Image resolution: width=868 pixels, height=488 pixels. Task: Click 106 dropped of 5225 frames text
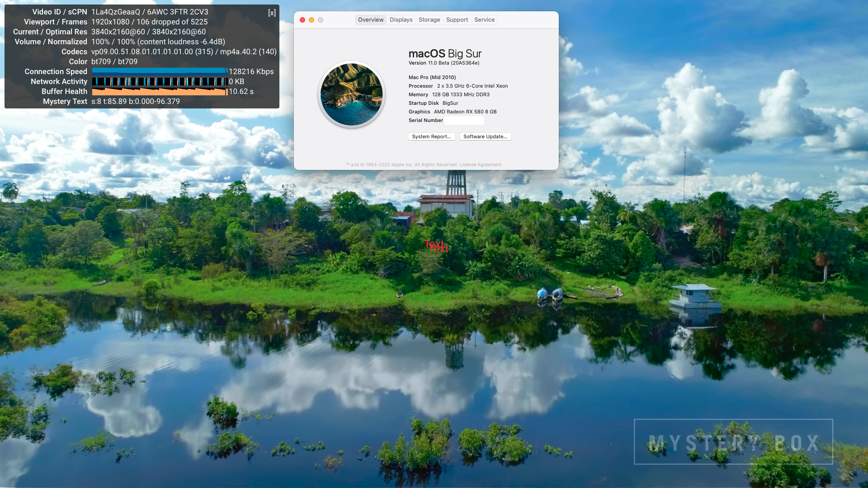tap(172, 22)
